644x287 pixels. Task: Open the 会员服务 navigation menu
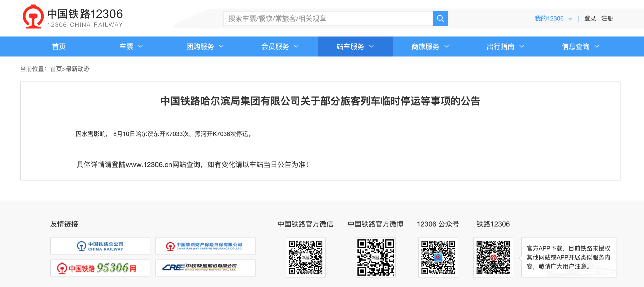tap(275, 46)
